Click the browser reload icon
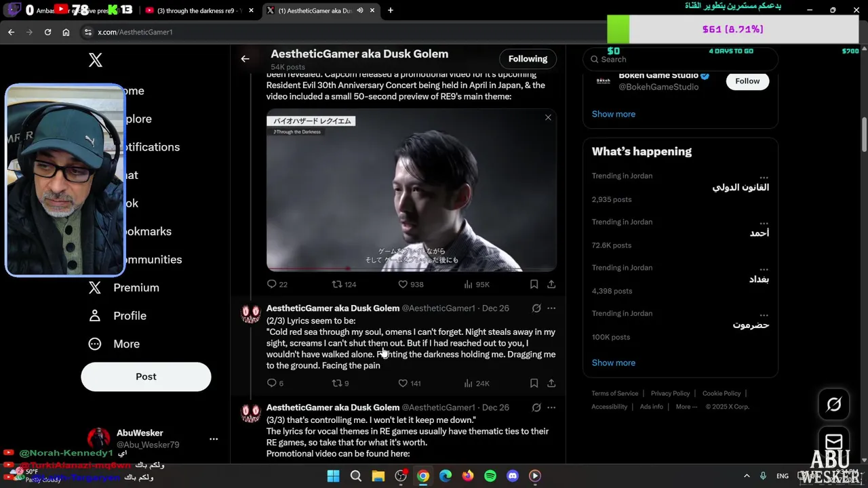 pyautogui.click(x=47, y=32)
